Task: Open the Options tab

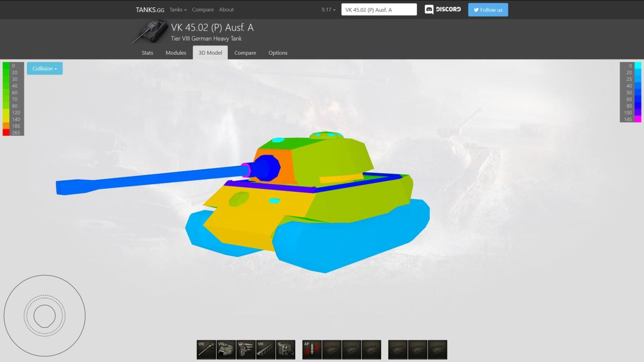Action: coord(278,53)
